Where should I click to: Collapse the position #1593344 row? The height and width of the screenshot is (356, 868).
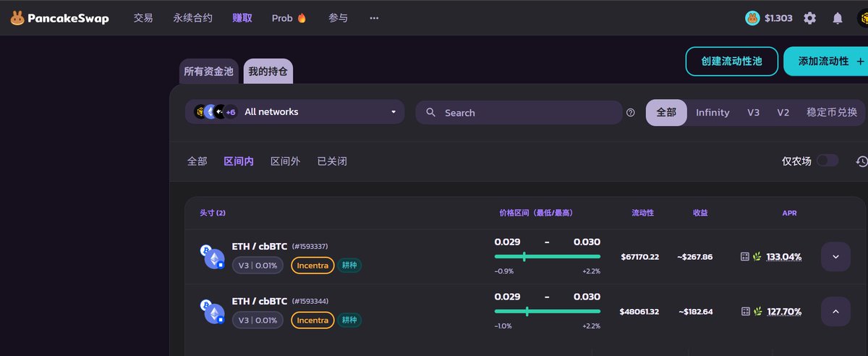tap(835, 311)
